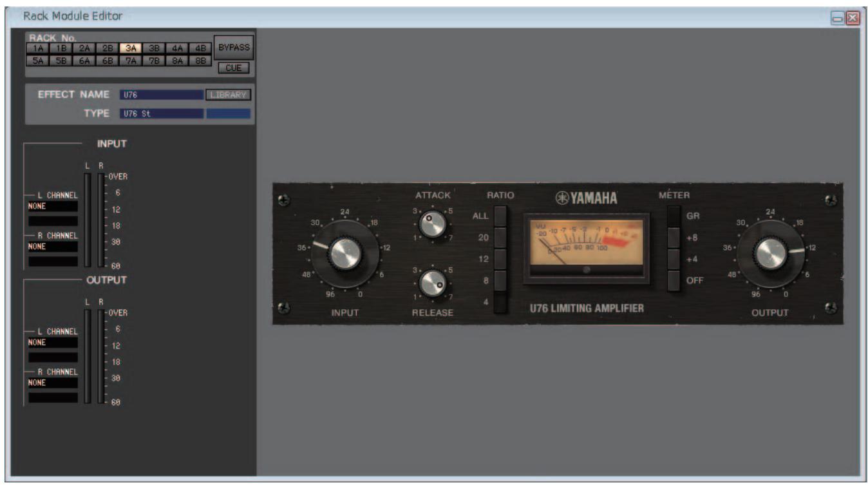The image size is (868, 485).
Task: Click the VU meter display
Action: pyautogui.click(x=586, y=249)
